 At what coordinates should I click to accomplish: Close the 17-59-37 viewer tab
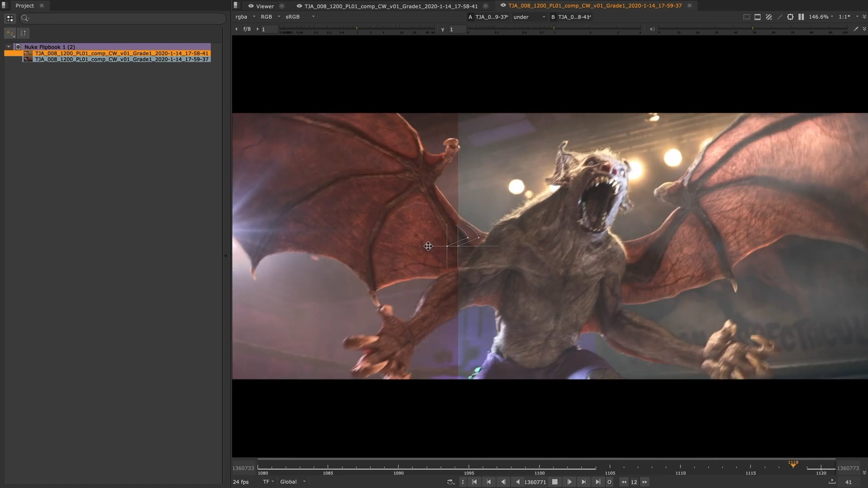[689, 6]
